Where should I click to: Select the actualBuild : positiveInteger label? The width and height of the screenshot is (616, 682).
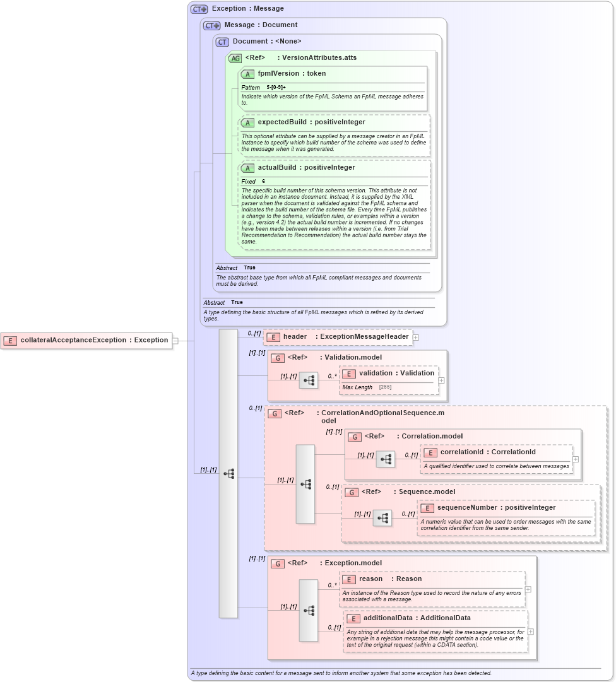point(306,167)
